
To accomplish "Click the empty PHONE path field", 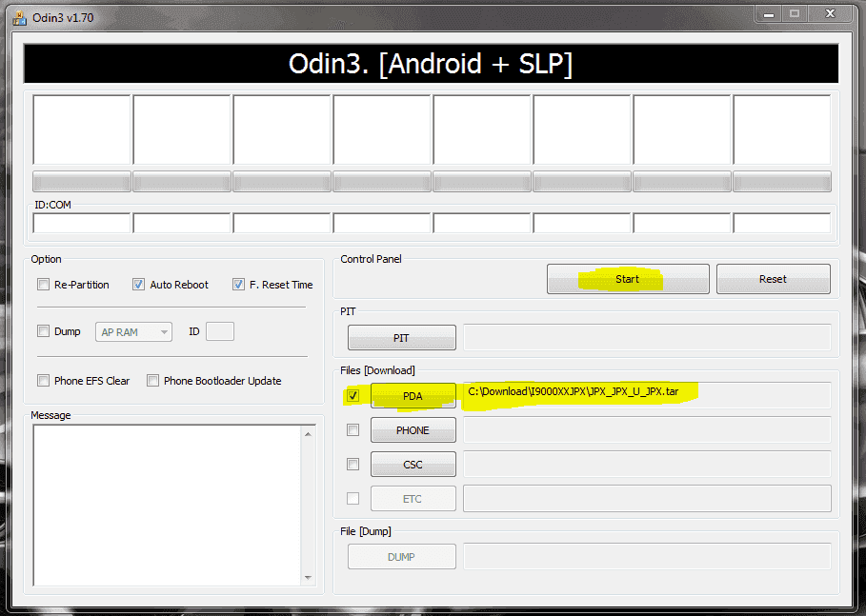I will point(647,429).
